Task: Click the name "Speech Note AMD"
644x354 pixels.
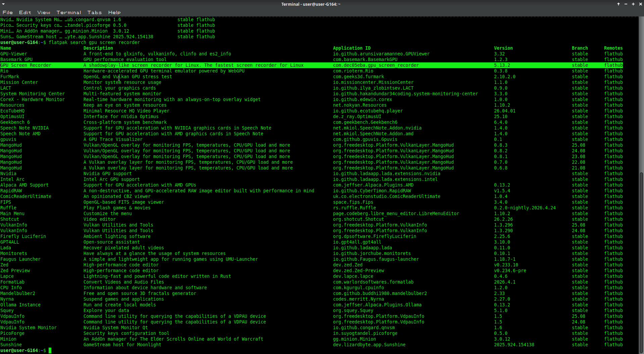Action: point(20,134)
